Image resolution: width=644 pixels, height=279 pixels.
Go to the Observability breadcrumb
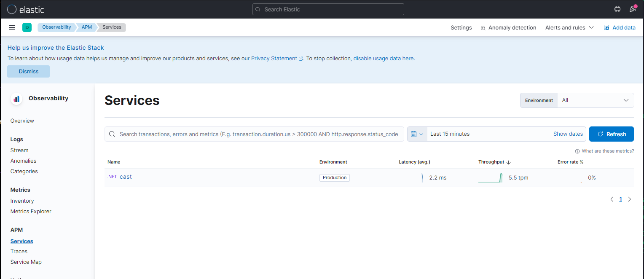click(x=56, y=27)
